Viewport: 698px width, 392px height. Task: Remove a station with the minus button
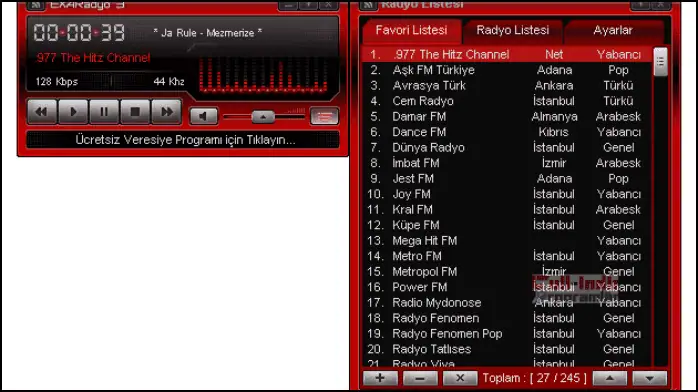click(420, 378)
